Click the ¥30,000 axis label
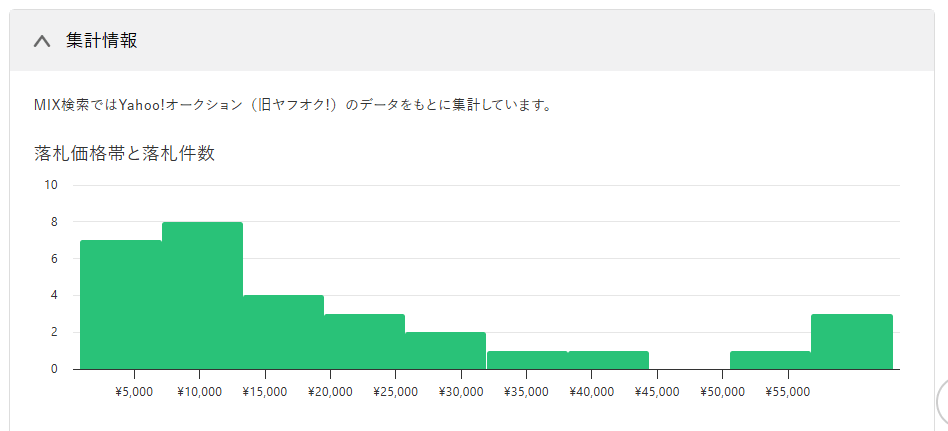This screenshot has height=431, width=948. [461, 392]
